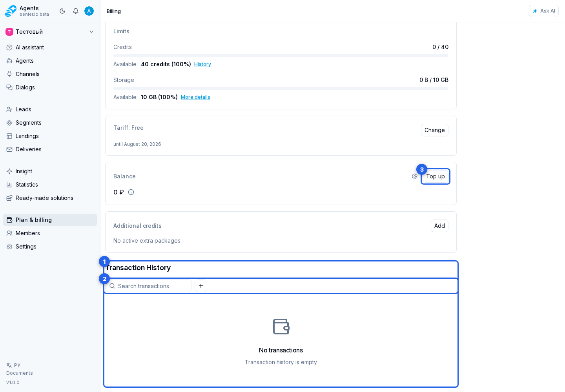565x392 pixels.
Task: Click 'until August 20, 2026' text
Action: [137, 144]
